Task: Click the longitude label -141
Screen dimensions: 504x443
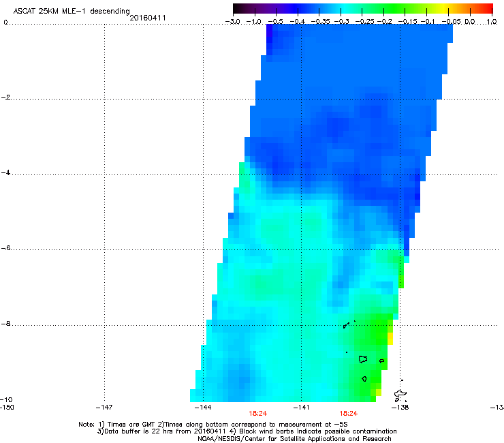Action: coord(301,408)
